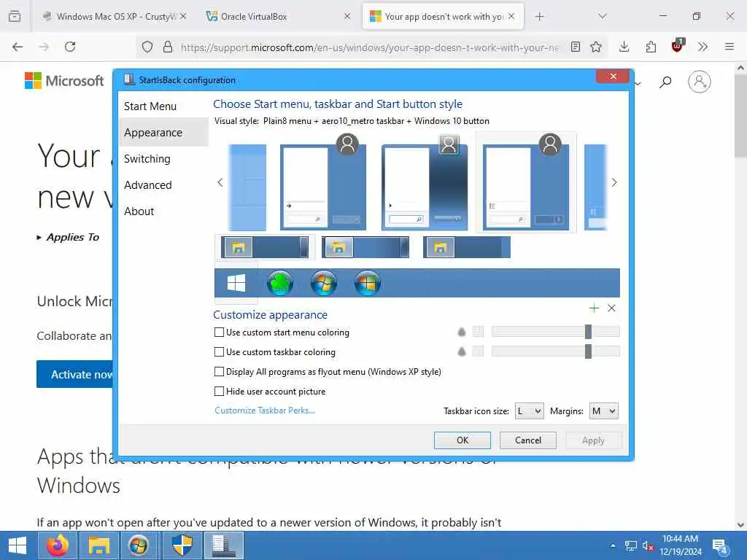
Task: Click the browser address bar URL
Action: point(370,47)
